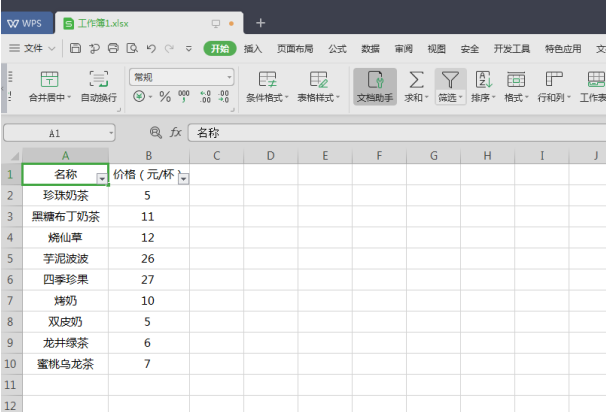Viewport: 606px width, 412px height.
Task: Switch to the 开发工具 tab
Action: click(512, 49)
